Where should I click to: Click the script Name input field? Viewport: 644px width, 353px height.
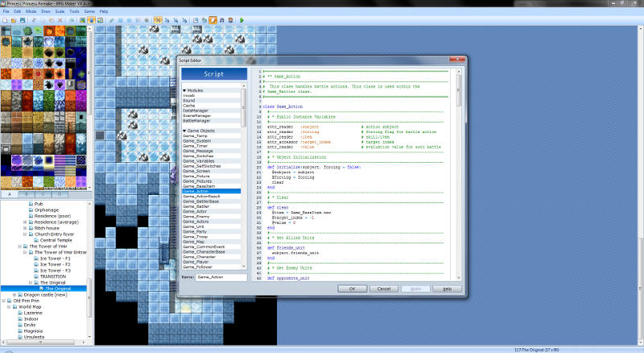(221, 276)
